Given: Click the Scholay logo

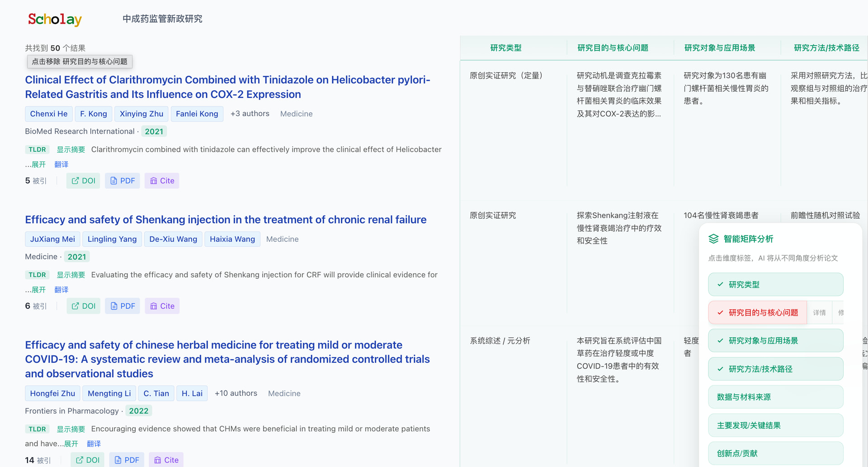Looking at the screenshot, I should tap(55, 19).
